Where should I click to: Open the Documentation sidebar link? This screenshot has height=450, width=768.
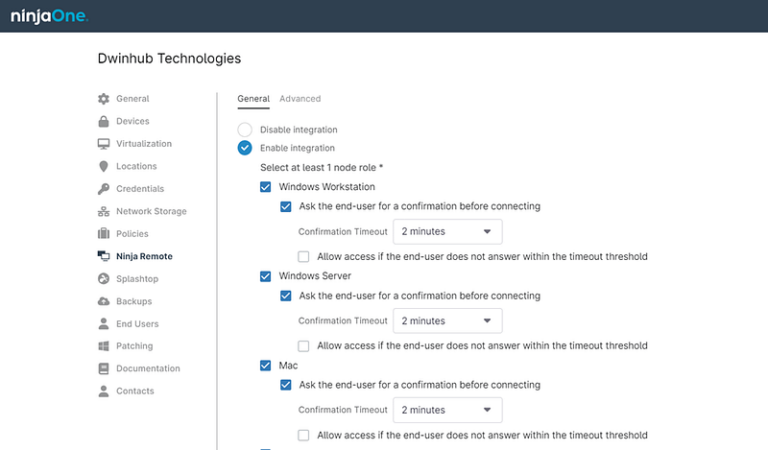point(148,368)
